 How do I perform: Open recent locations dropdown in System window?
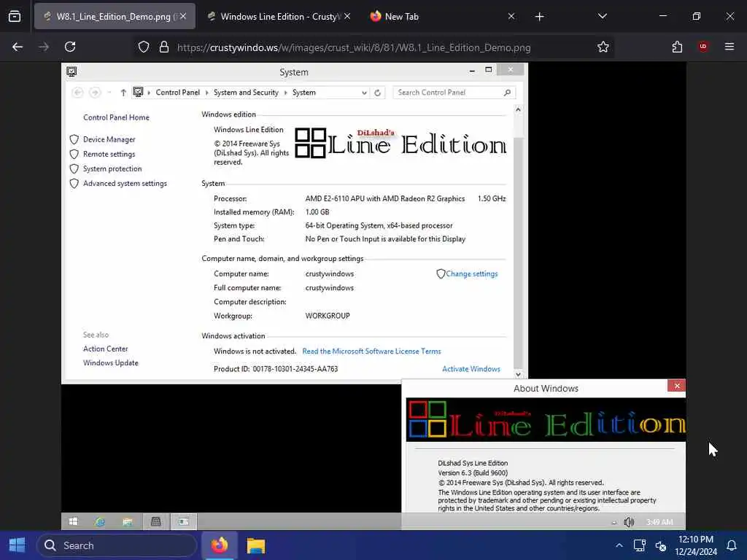[109, 93]
